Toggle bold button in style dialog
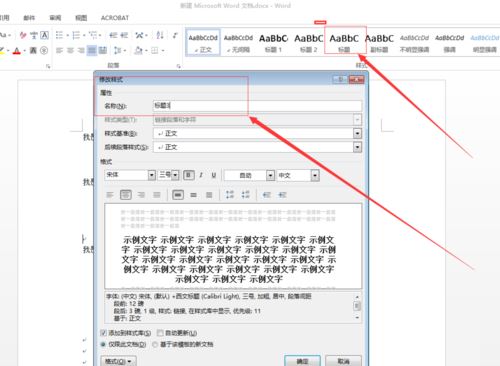This screenshot has width=500, height=366. [189, 175]
